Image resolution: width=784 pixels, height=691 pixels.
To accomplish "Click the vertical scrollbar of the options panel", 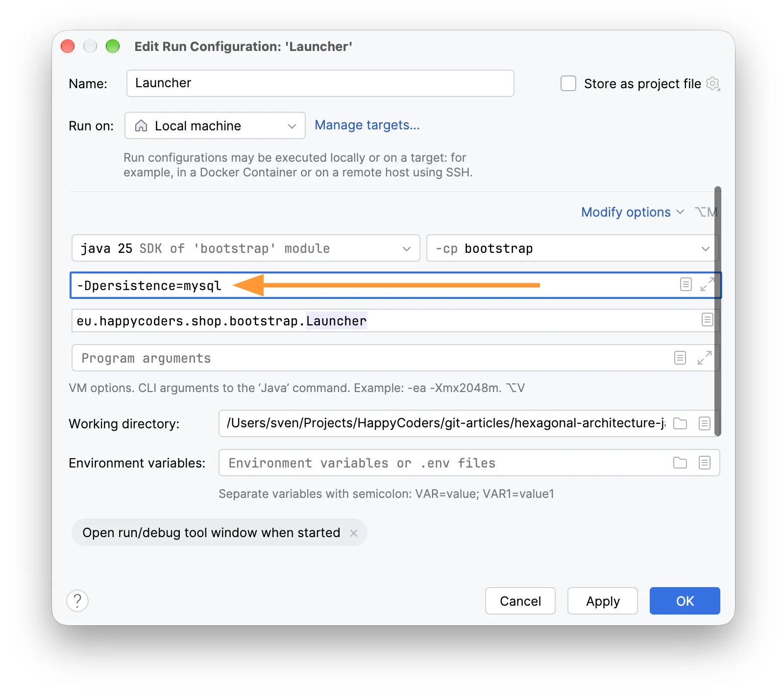I will [718, 311].
